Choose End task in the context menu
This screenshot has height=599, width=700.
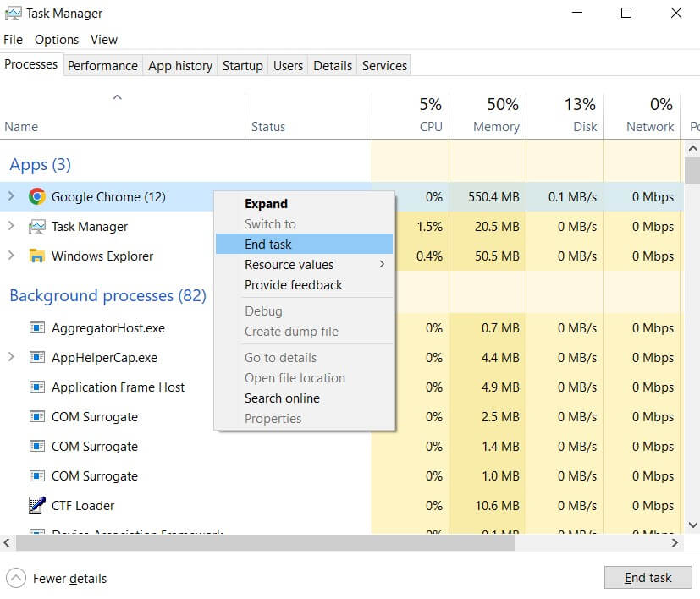304,245
